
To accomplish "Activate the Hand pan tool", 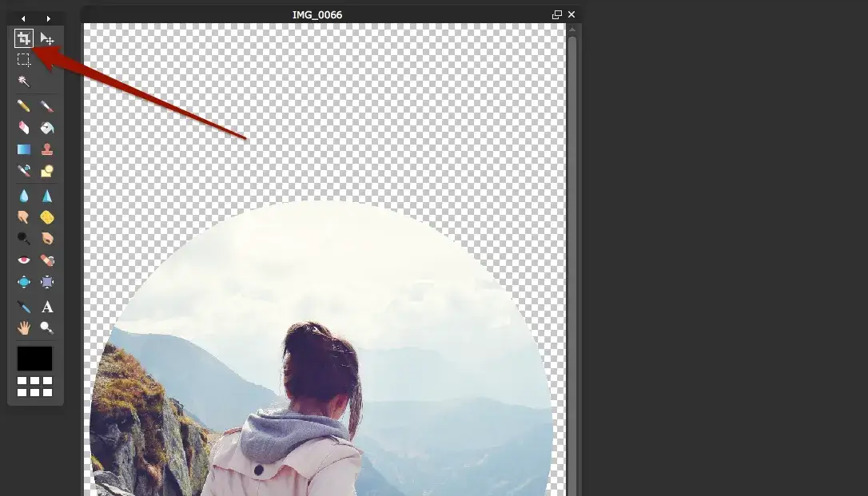I will [24, 327].
